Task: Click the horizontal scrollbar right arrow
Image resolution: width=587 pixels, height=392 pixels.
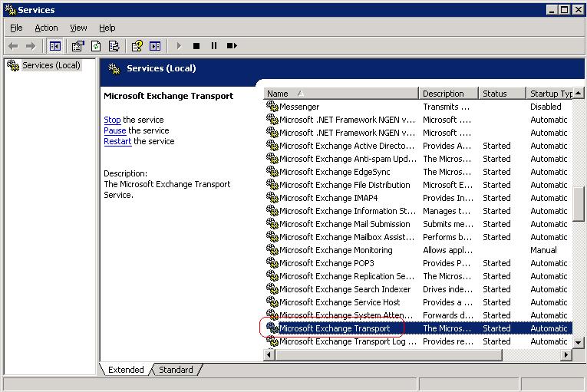Action: point(567,354)
